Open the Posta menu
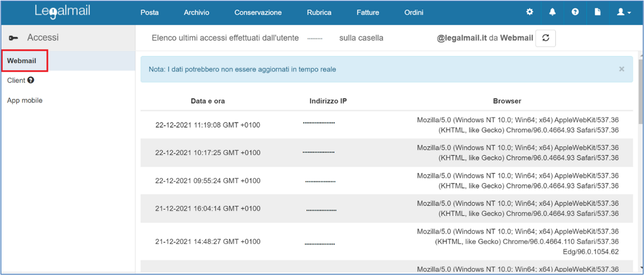 149,13
